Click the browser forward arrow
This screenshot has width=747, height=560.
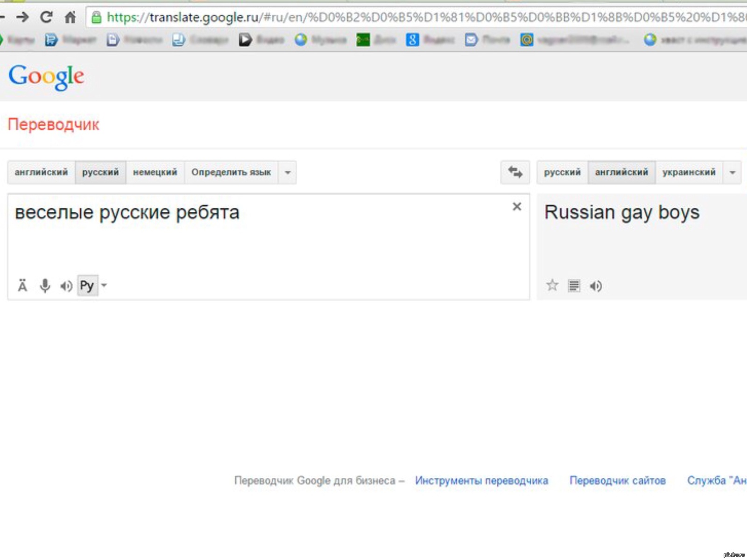22,17
